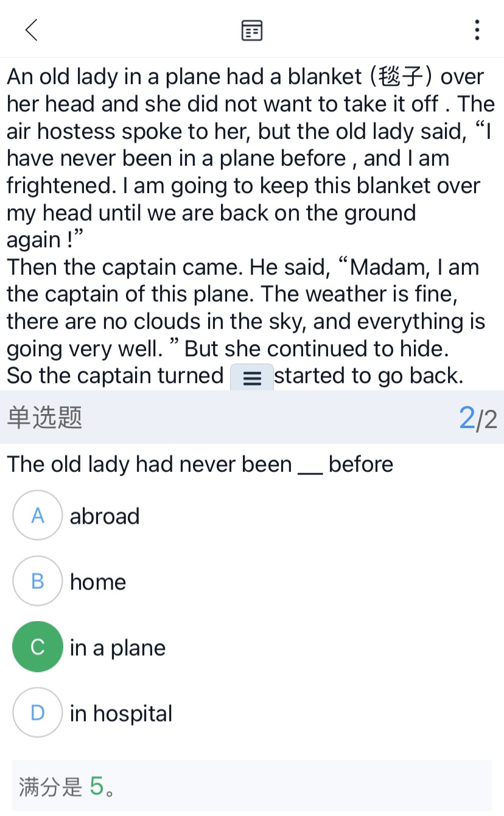Select option B circle
Screen dimensions: 504x816
pos(38,582)
